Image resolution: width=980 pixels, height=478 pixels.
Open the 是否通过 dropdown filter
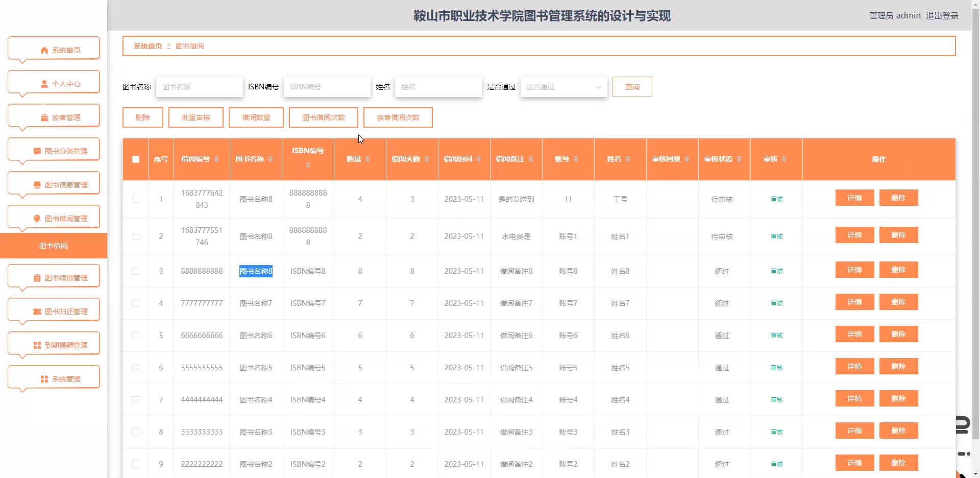[563, 87]
